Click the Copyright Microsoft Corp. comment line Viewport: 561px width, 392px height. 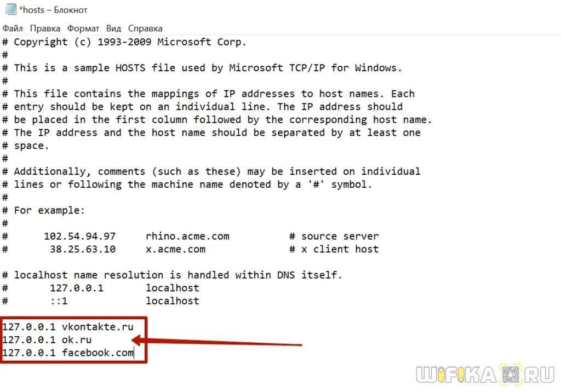point(124,42)
